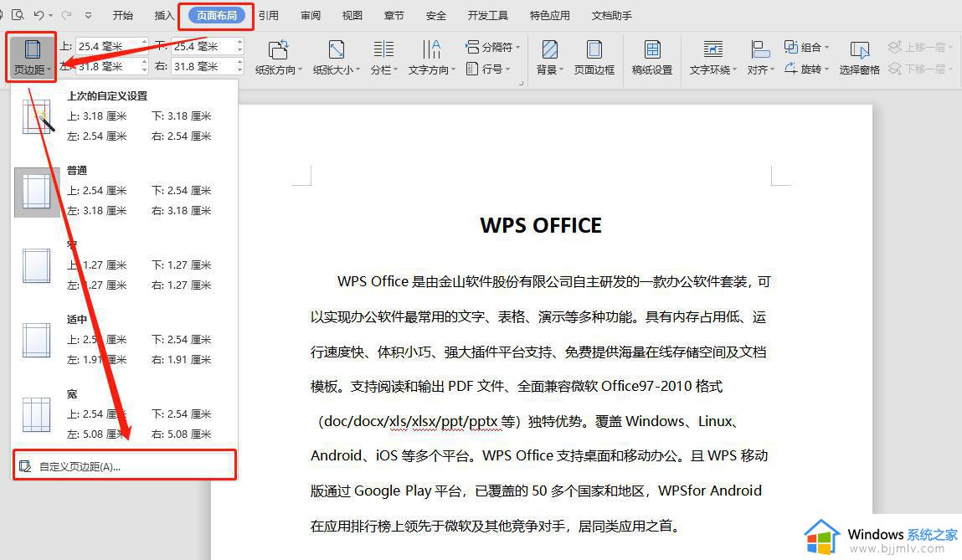Open 自定义页边距(A)... custom margins
Image resolution: width=962 pixels, height=560 pixels.
click(x=125, y=466)
